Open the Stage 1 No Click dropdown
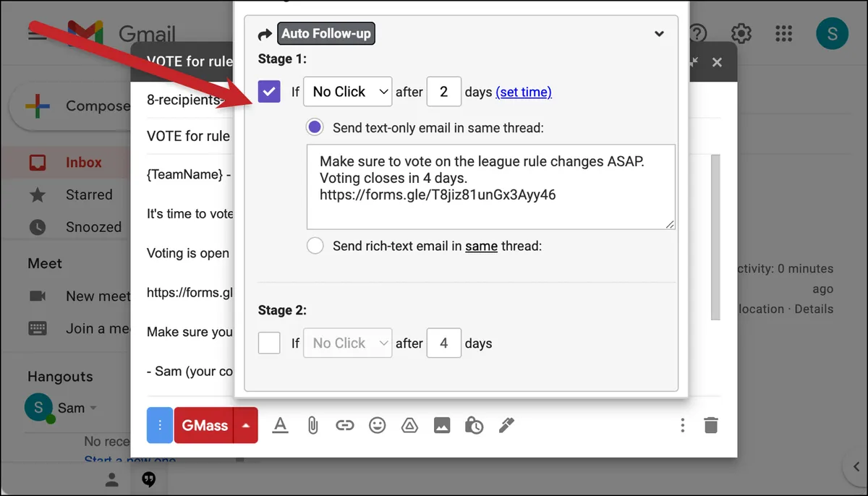The width and height of the screenshot is (868, 496). [x=347, y=92]
